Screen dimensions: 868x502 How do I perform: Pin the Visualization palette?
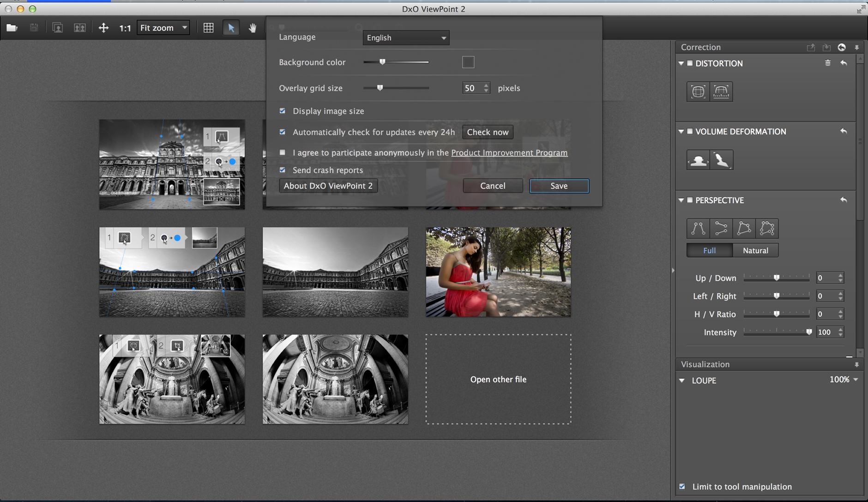857,364
